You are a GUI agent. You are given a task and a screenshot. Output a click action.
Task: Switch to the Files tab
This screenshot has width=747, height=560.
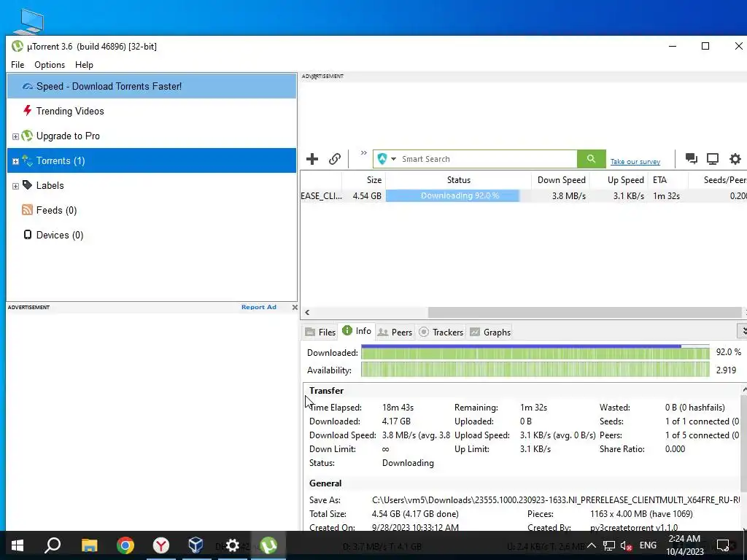(320, 332)
